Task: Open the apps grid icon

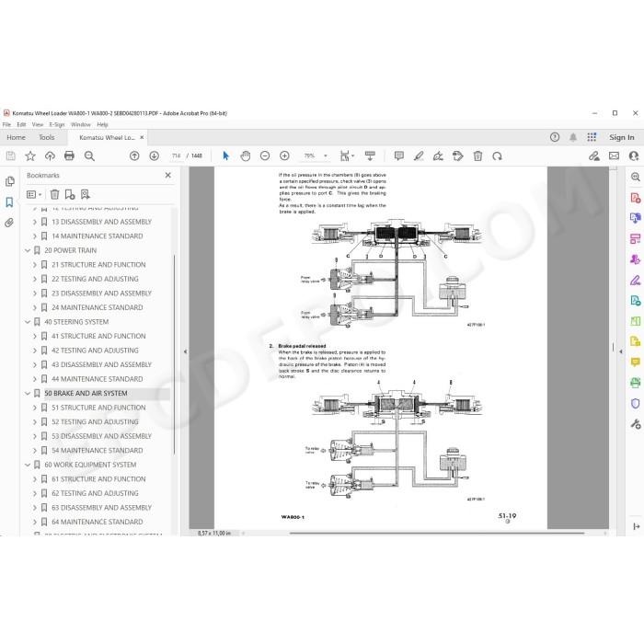Action: coord(592,137)
